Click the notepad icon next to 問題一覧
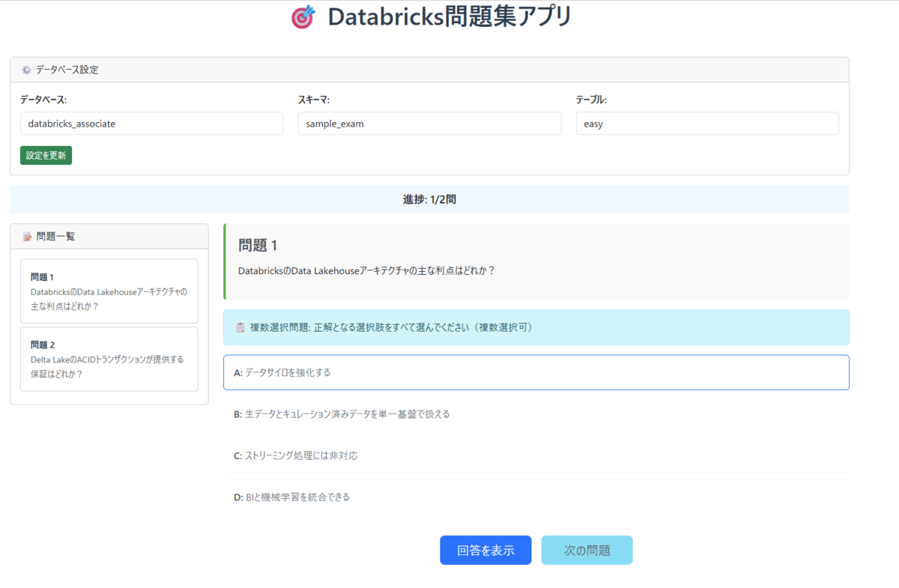899x588 pixels. pyautogui.click(x=27, y=237)
